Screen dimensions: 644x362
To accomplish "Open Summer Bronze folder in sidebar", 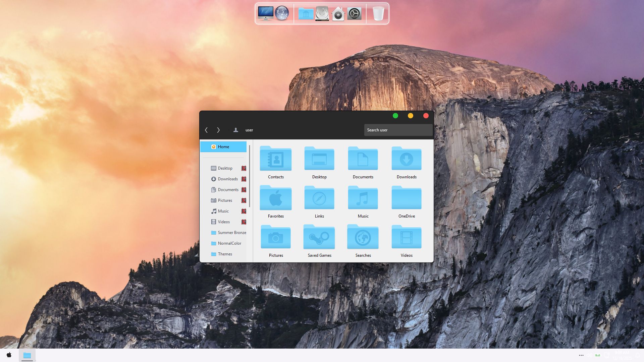I will click(x=231, y=233).
